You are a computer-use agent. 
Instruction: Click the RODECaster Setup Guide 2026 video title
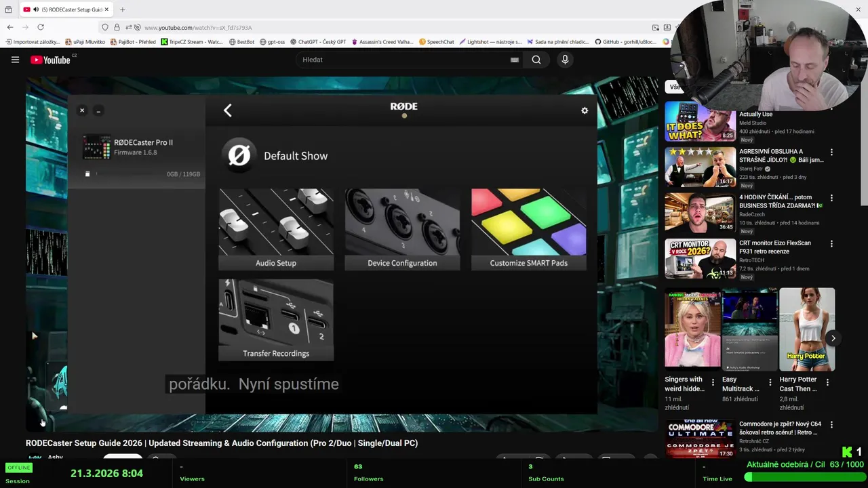[222, 443]
